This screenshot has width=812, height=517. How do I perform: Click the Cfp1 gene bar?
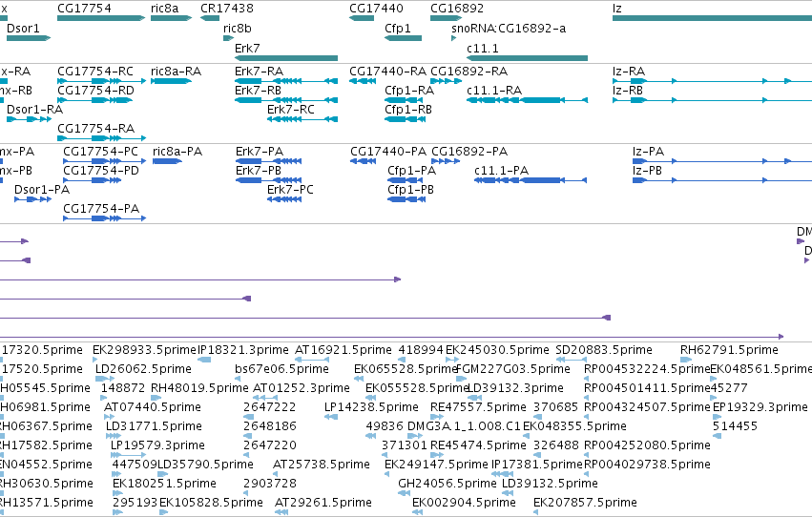click(403, 38)
